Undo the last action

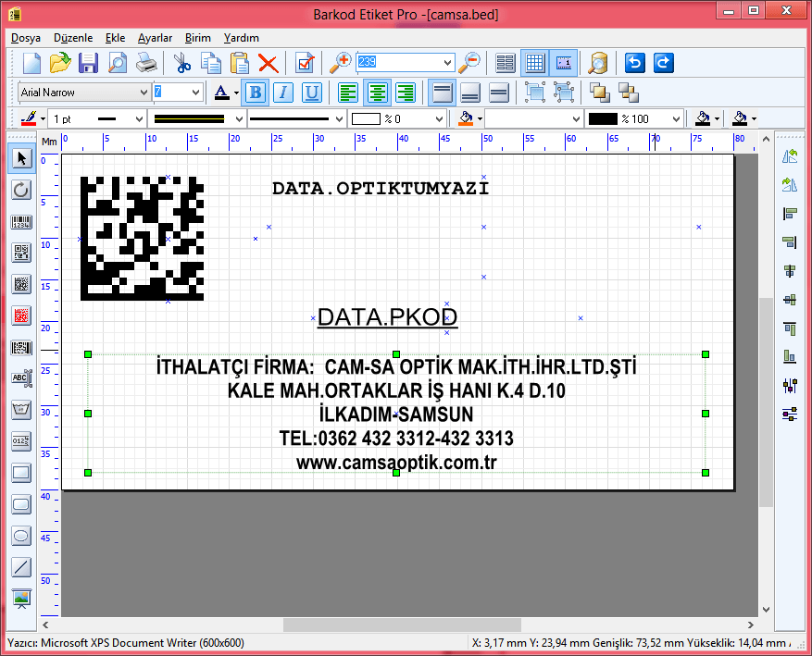pos(635,63)
